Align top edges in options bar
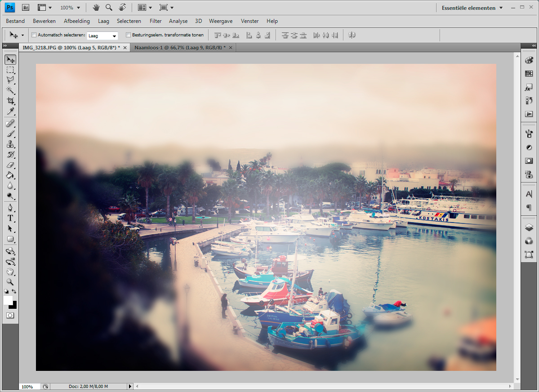Screen dimensions: 539x392 tap(218, 35)
